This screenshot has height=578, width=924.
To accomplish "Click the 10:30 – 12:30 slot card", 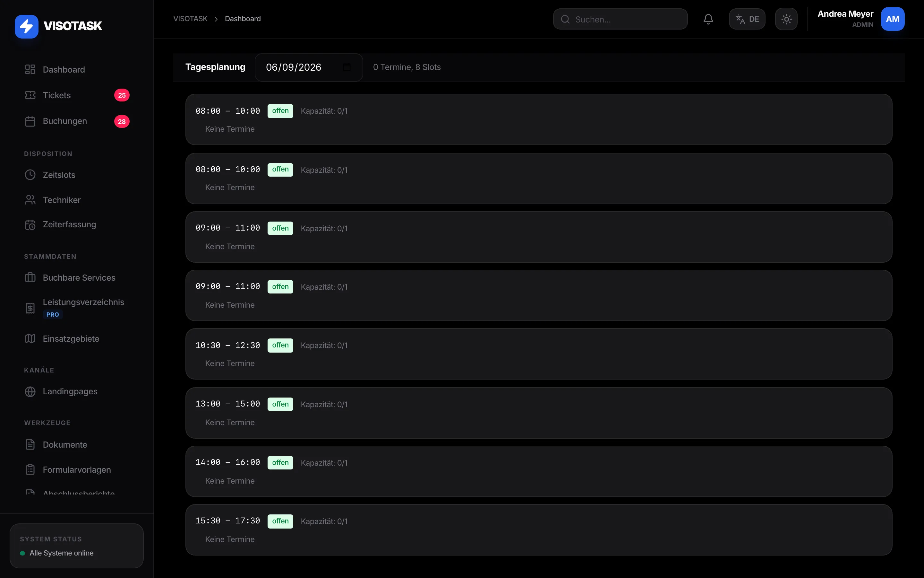I will click(539, 354).
